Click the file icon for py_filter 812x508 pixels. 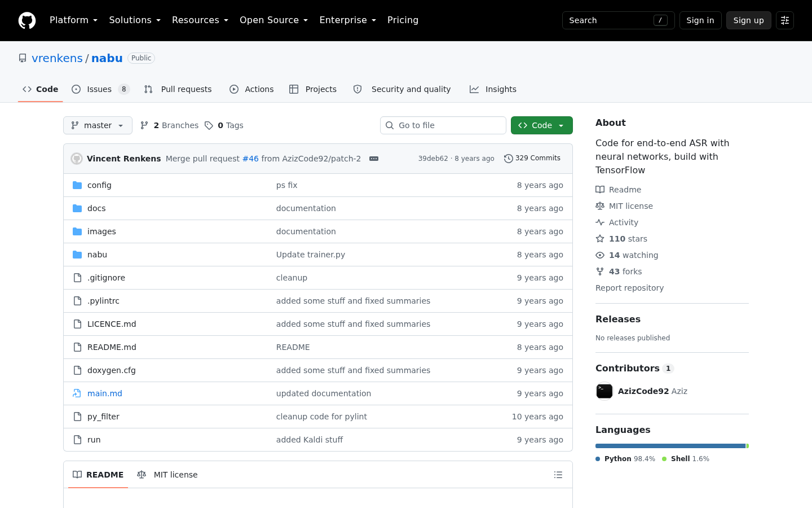[x=77, y=417]
